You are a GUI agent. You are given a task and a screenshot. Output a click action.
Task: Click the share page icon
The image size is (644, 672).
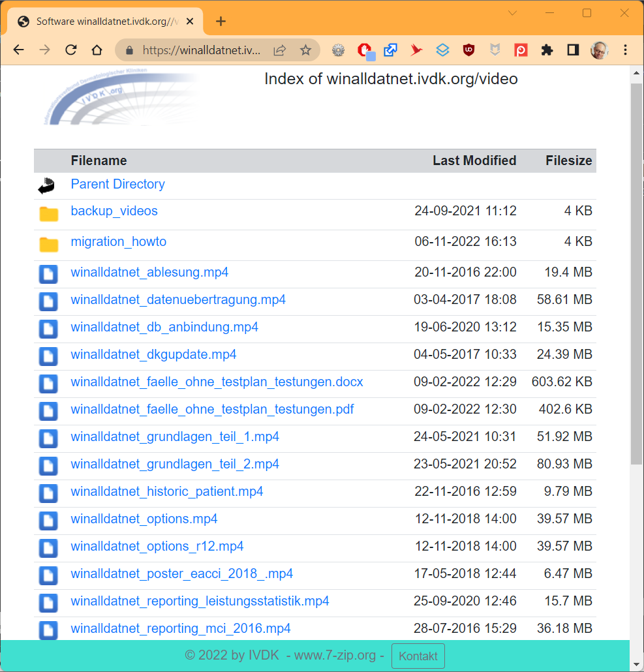[x=280, y=50]
